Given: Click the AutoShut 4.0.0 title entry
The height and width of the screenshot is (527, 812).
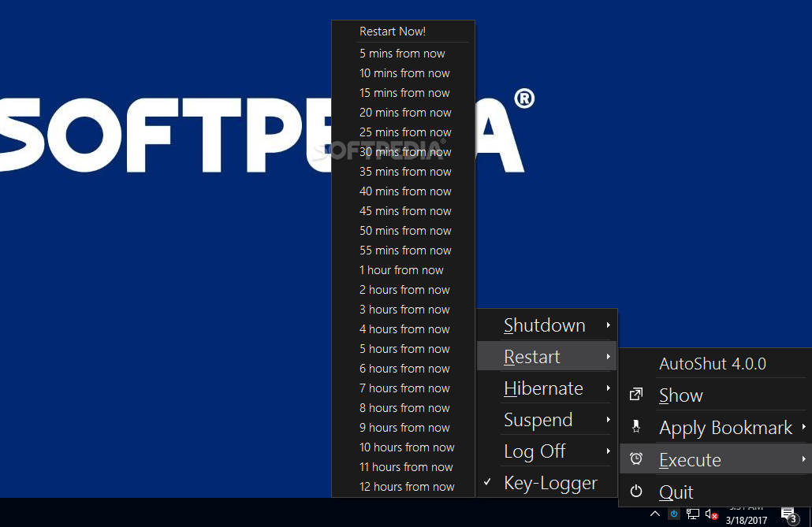Looking at the screenshot, I should (716, 363).
